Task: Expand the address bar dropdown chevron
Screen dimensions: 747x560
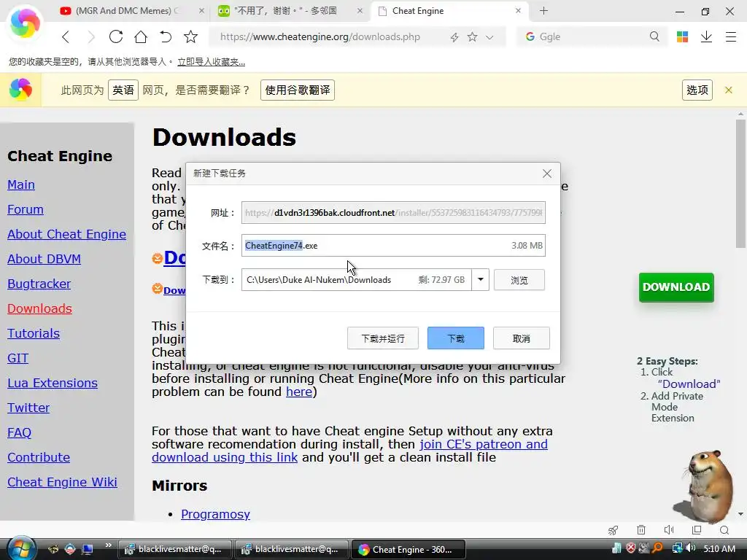Action: [x=489, y=37]
